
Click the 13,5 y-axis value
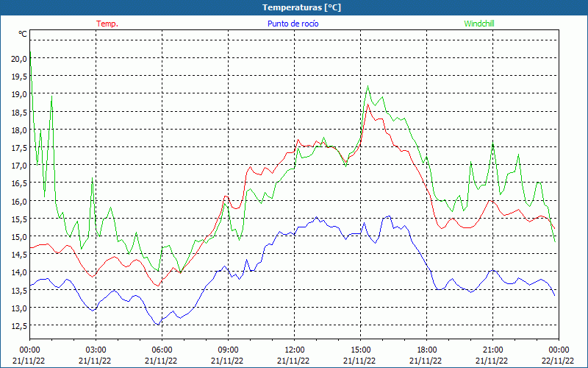tap(20, 290)
